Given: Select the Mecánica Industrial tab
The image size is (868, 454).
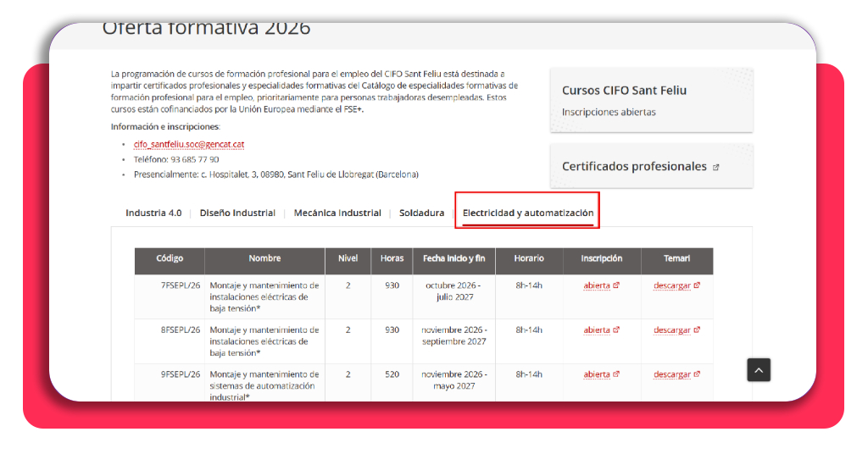Looking at the screenshot, I should (x=337, y=213).
